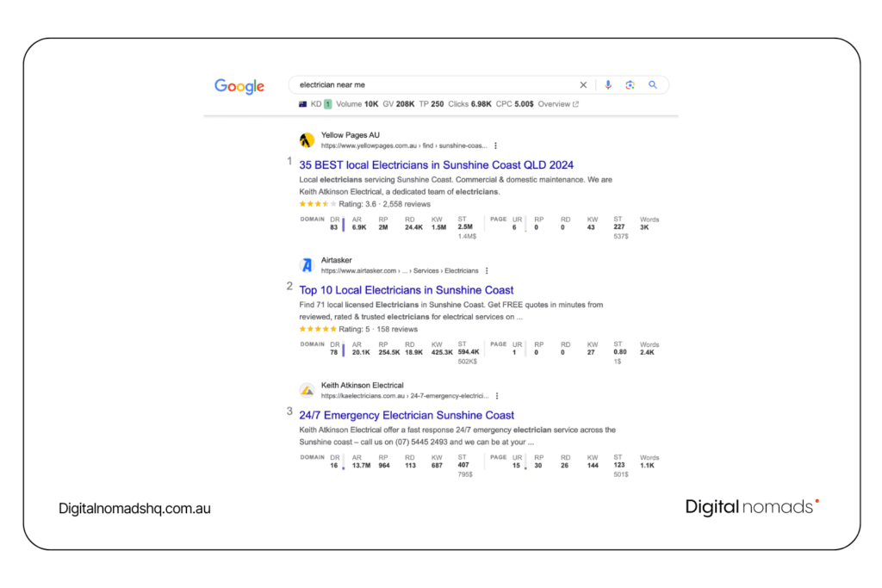Image resolution: width=882 pixels, height=588 pixels.
Task: Click the 'CPC 5.00$' metric
Action: [x=515, y=104]
